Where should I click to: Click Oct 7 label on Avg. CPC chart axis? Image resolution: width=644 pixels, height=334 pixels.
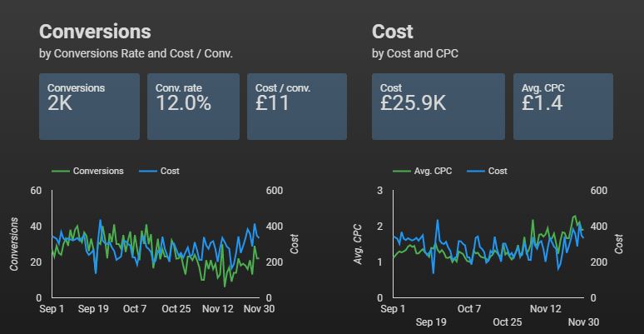pyautogui.click(x=469, y=309)
